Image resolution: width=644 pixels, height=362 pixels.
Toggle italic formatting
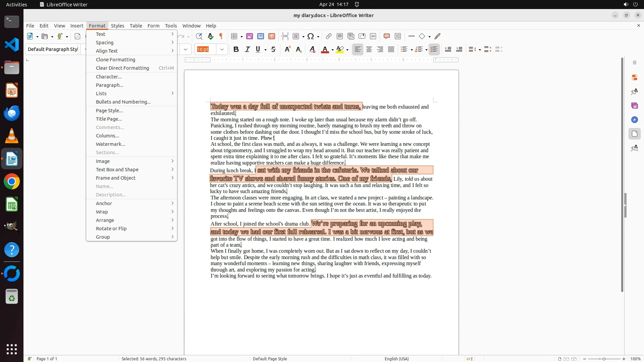pos(247,50)
